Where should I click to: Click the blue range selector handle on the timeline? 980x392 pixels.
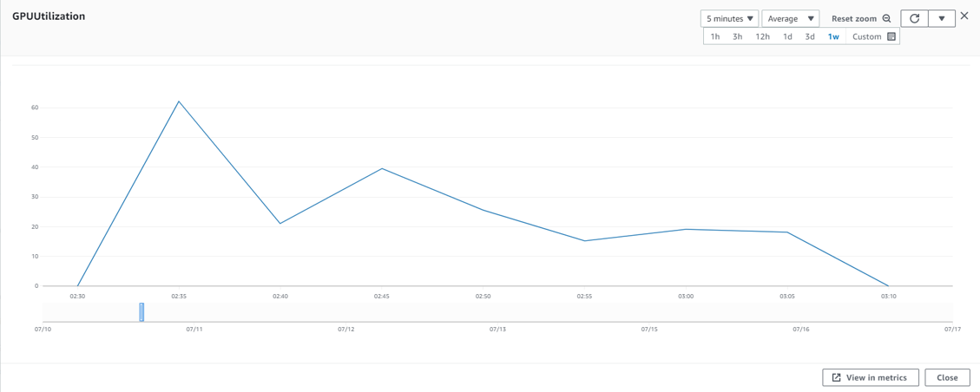141,312
